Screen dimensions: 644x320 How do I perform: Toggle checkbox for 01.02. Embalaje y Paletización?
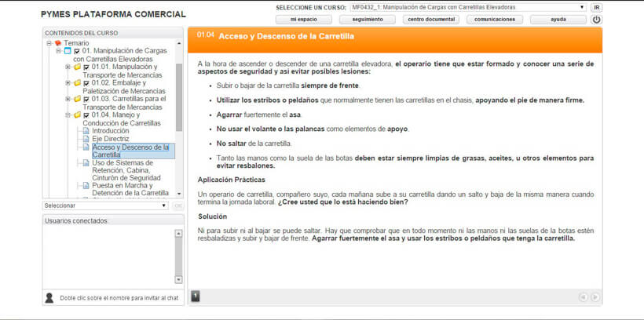coord(86,83)
